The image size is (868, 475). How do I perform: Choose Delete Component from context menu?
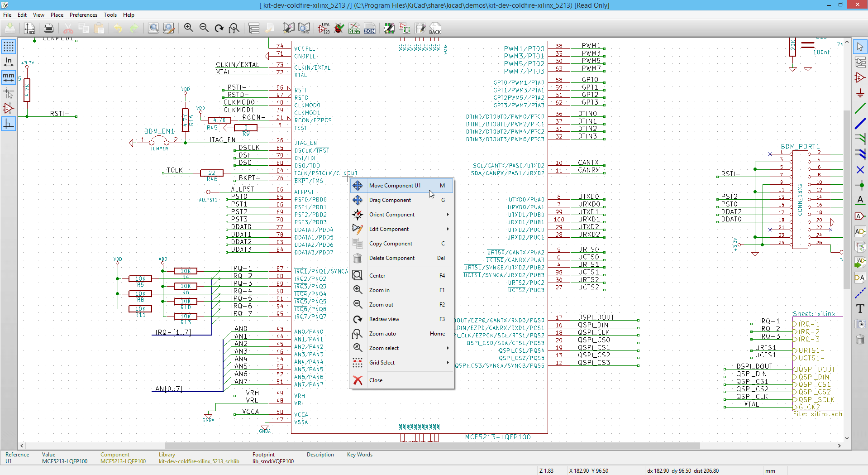point(392,258)
